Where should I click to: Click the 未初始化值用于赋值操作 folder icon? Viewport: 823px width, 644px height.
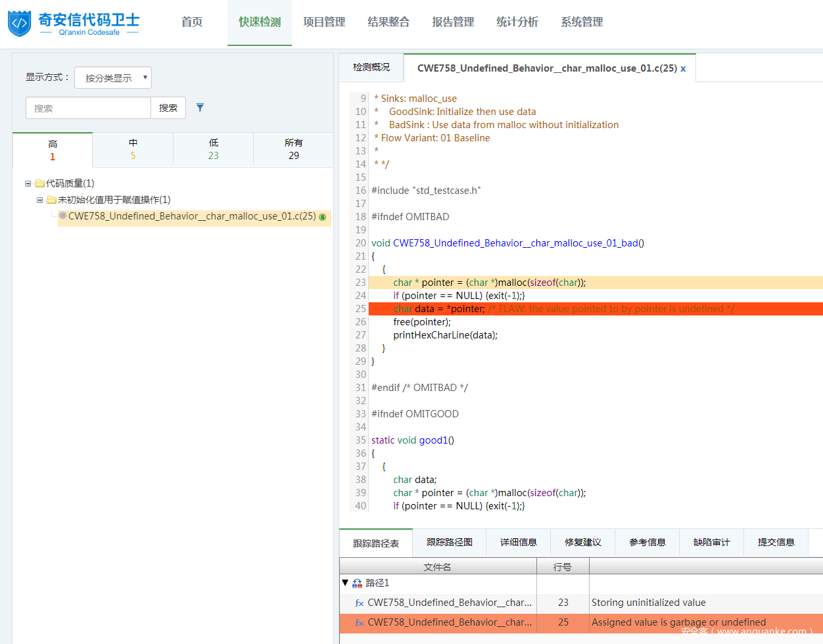click(51, 200)
